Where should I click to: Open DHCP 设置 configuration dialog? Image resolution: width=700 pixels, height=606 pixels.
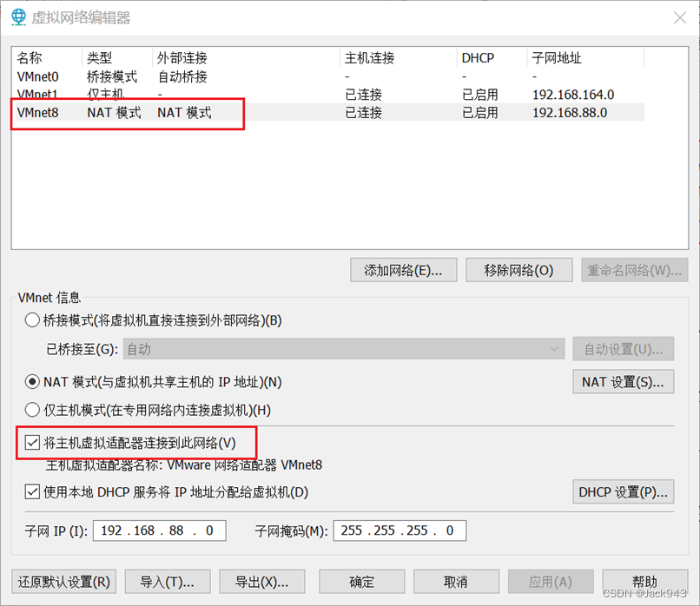pos(622,491)
